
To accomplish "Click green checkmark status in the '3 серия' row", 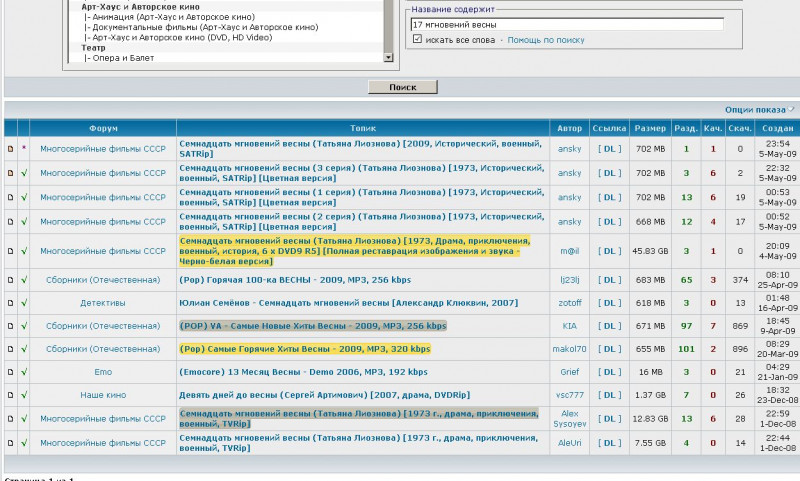I will [x=23, y=173].
